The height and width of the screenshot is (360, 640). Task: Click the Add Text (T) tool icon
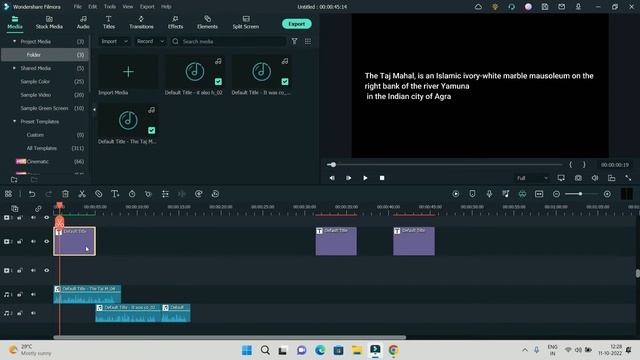[x=115, y=194]
